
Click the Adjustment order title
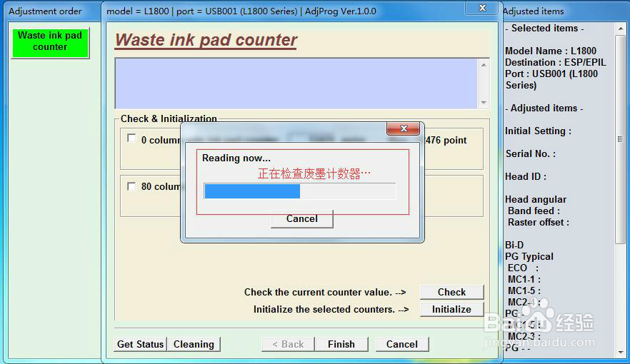(45, 11)
